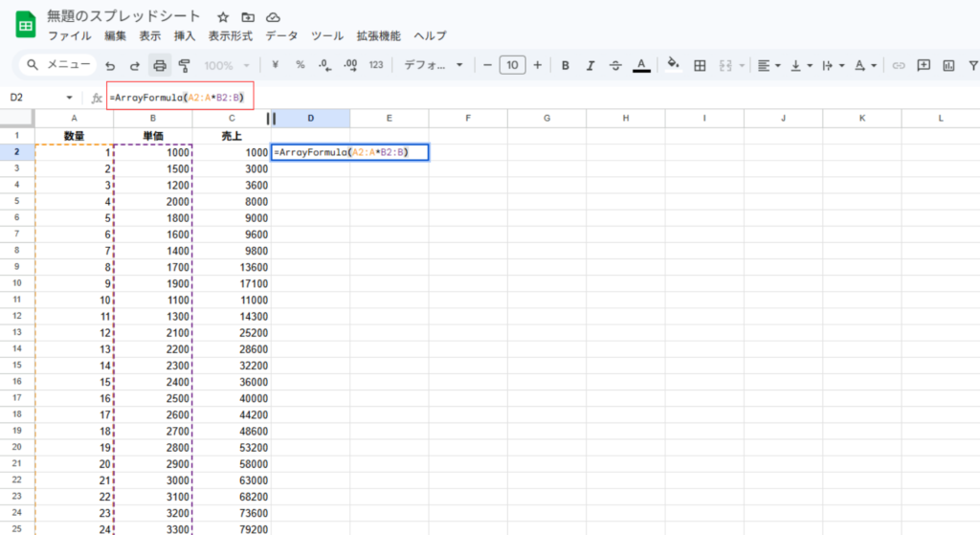The height and width of the screenshot is (535, 980).
Task: Open the borders tool icon
Action: coord(700,66)
